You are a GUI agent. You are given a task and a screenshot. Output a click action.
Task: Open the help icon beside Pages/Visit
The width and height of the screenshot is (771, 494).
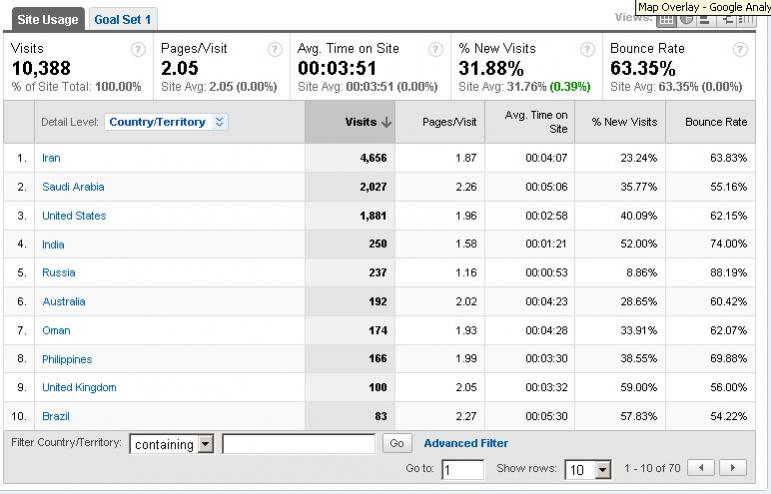pyautogui.click(x=275, y=49)
